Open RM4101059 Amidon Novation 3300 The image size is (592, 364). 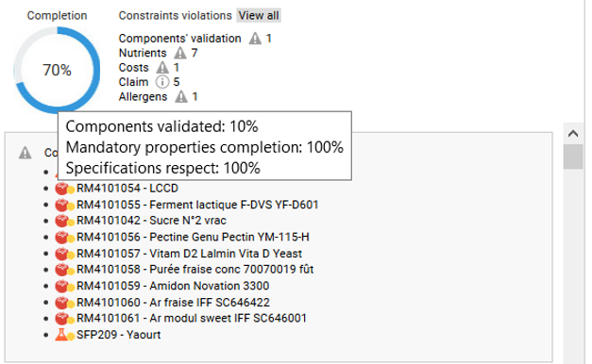(x=173, y=286)
